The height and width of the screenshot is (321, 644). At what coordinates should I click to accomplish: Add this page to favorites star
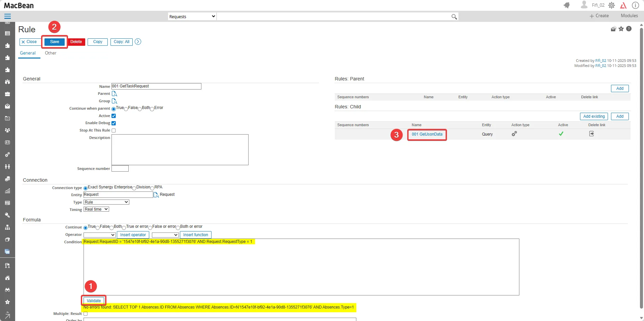click(x=621, y=29)
